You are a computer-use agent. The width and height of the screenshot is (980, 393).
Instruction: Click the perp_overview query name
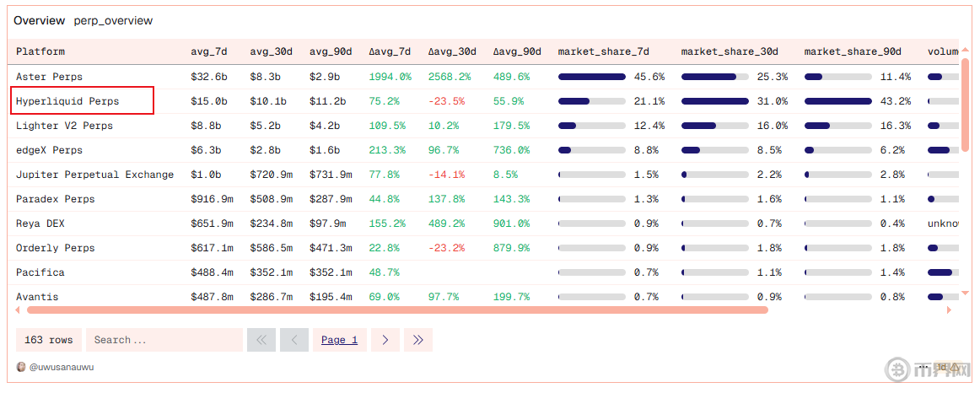coord(113,20)
